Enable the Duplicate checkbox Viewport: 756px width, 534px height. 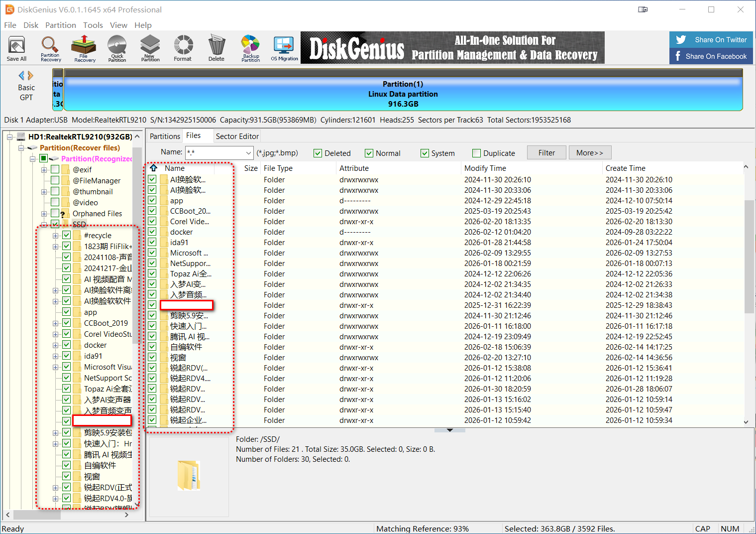point(476,153)
